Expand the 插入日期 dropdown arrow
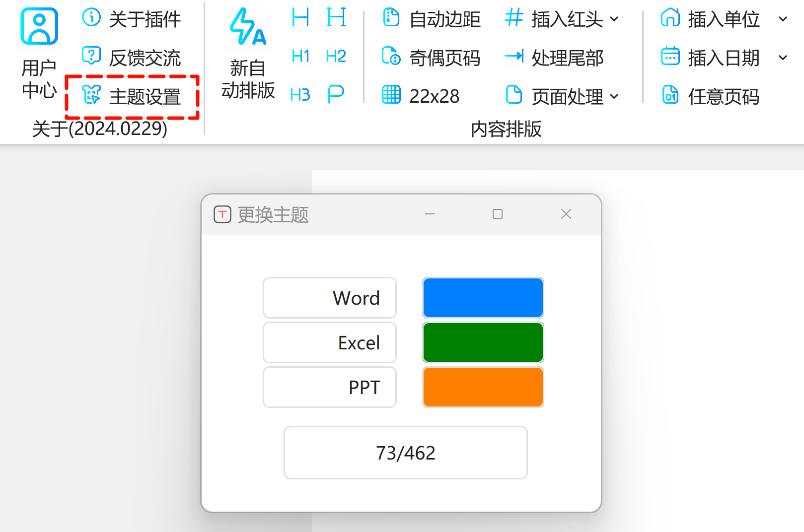The width and height of the screenshot is (804, 532). pyautogui.click(x=783, y=58)
